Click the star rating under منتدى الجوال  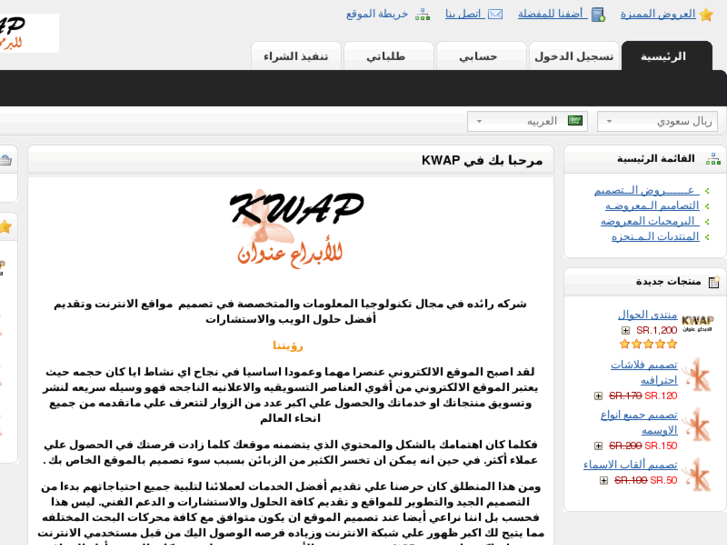click(x=649, y=344)
